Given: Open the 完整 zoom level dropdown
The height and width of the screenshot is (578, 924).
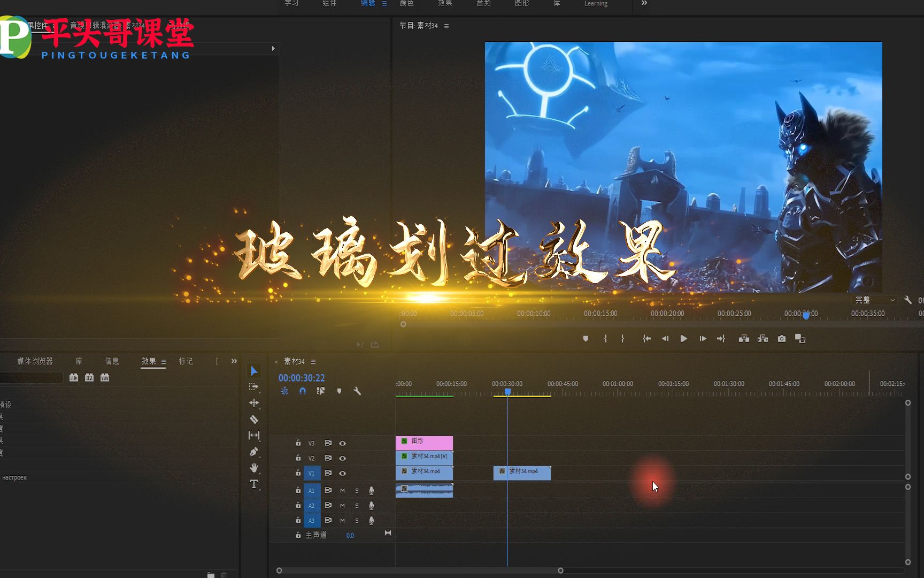Looking at the screenshot, I should pyautogui.click(x=873, y=300).
